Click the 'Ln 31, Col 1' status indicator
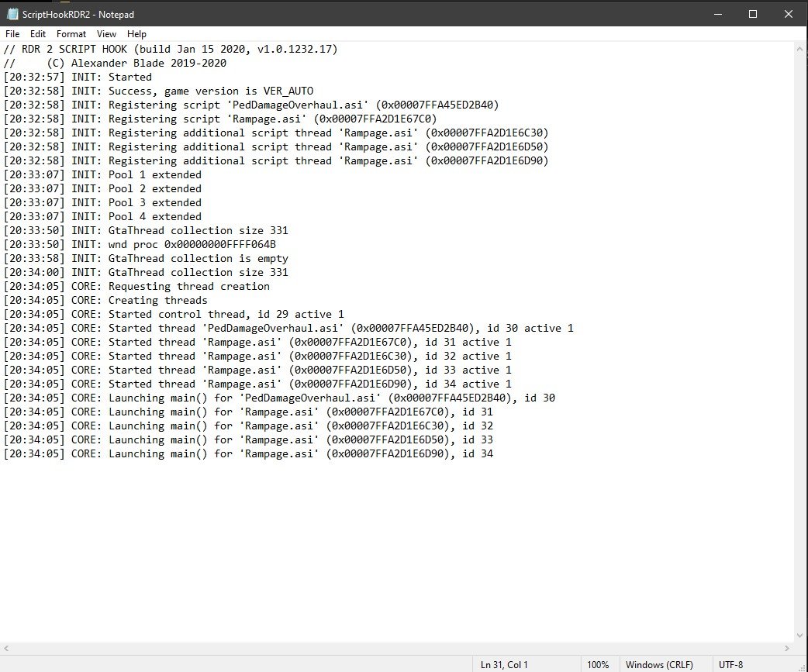This screenshot has width=808, height=672. pyautogui.click(x=504, y=664)
